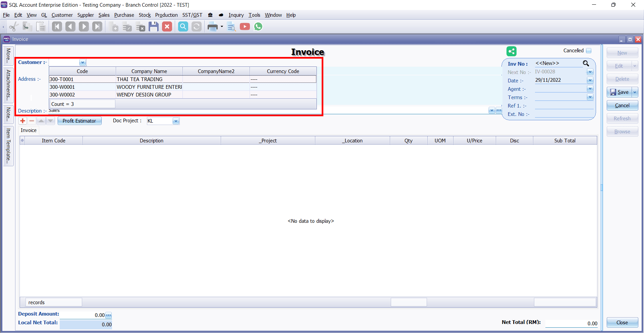The height and width of the screenshot is (333, 644).
Task: Open the More side tab
Action: point(8,56)
